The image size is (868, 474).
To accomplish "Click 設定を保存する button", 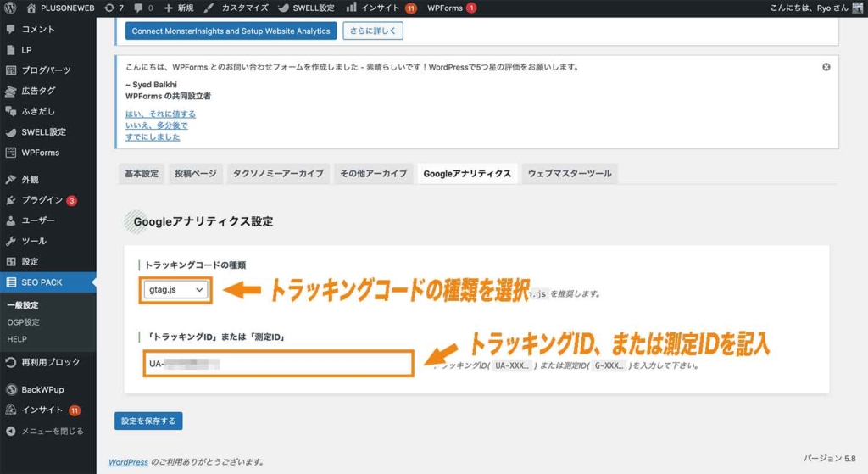I will [148, 421].
